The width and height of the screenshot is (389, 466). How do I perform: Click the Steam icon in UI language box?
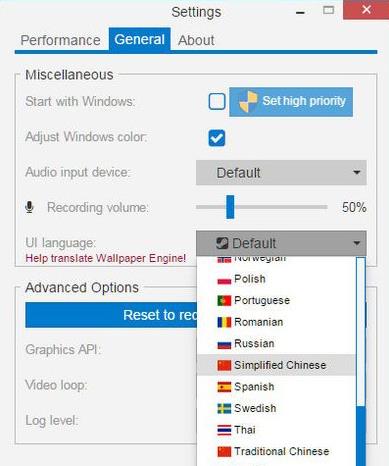222,243
